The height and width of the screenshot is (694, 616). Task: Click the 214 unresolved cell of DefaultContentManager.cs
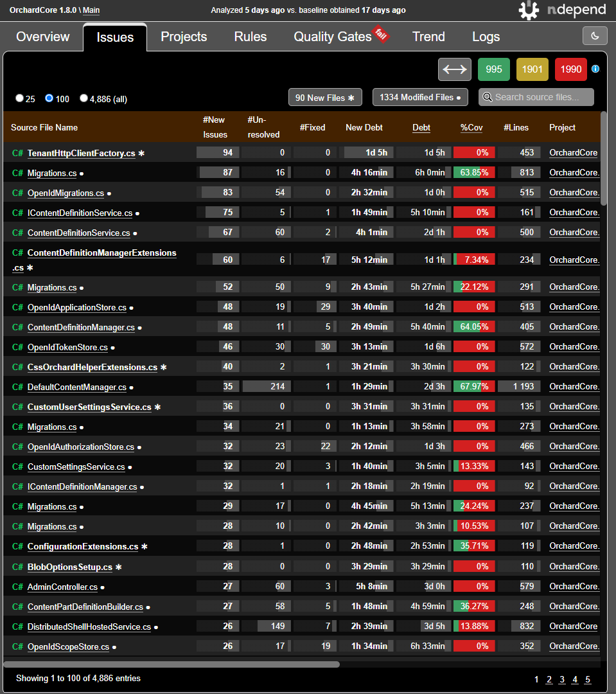click(x=267, y=386)
